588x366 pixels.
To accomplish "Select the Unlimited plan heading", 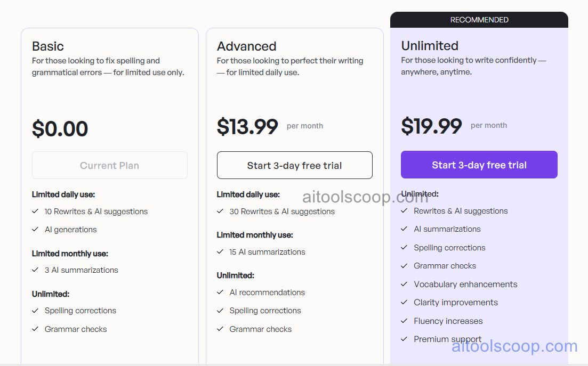I will [429, 46].
